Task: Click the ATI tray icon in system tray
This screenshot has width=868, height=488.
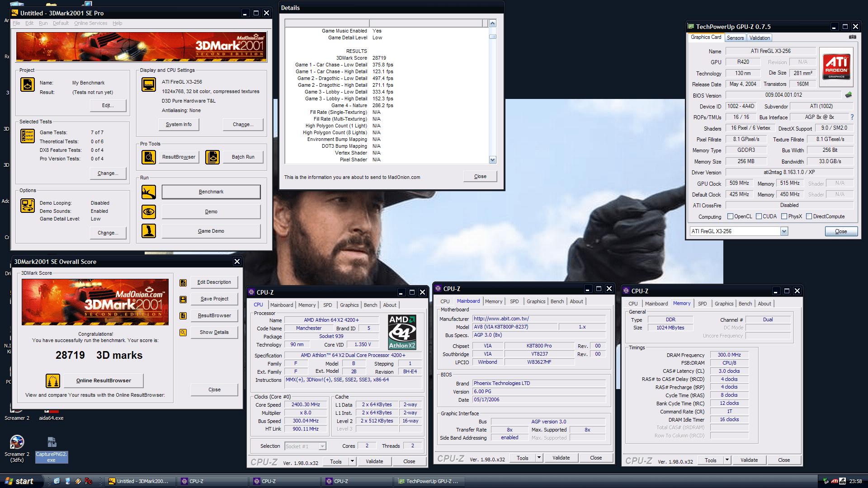Action: [x=835, y=481]
